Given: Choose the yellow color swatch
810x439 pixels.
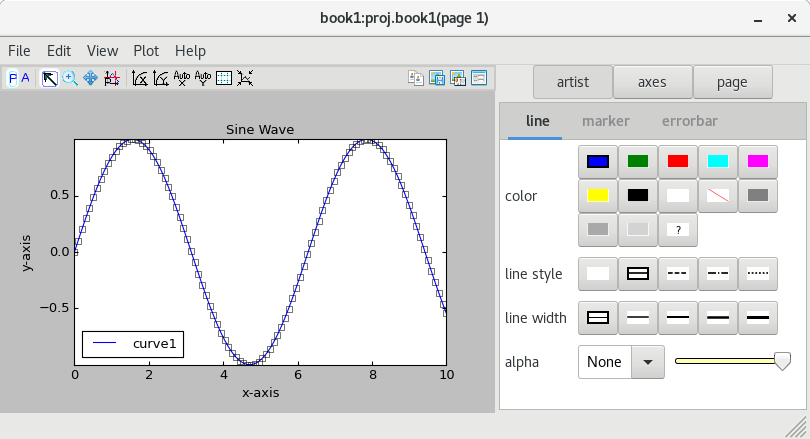Looking at the screenshot, I should (x=598, y=196).
